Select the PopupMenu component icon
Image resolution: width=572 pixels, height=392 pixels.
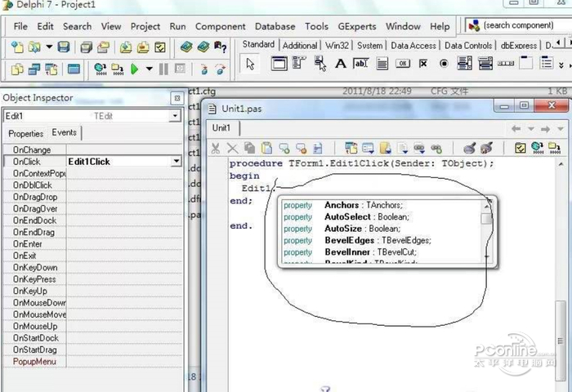tap(320, 64)
